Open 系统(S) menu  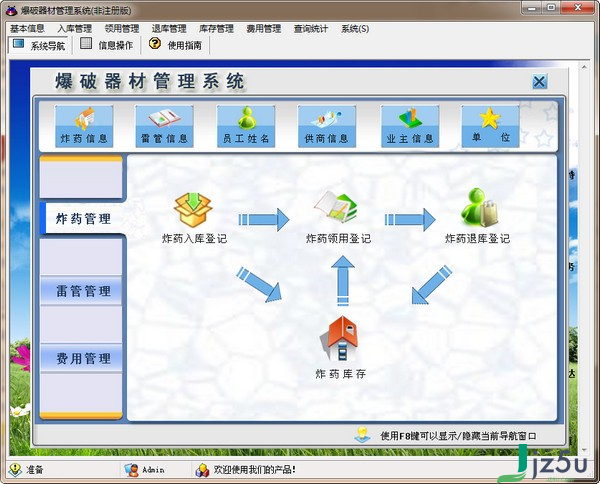[x=355, y=28]
